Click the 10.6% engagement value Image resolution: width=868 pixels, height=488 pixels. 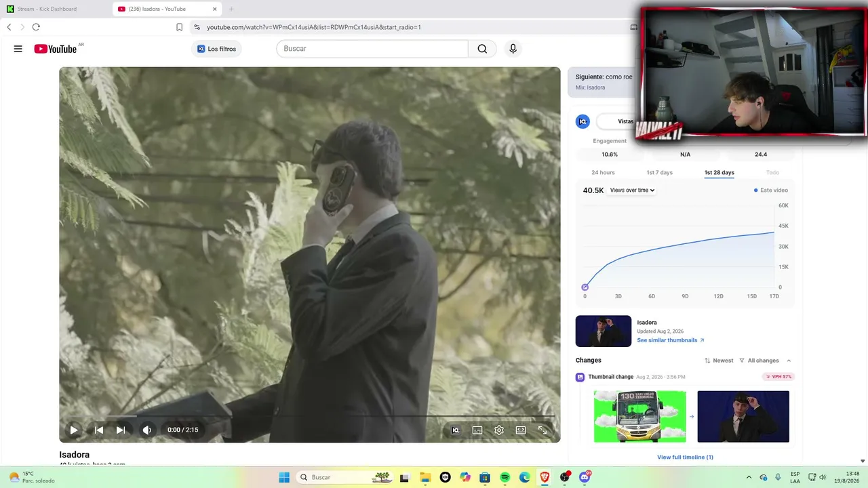click(x=610, y=155)
